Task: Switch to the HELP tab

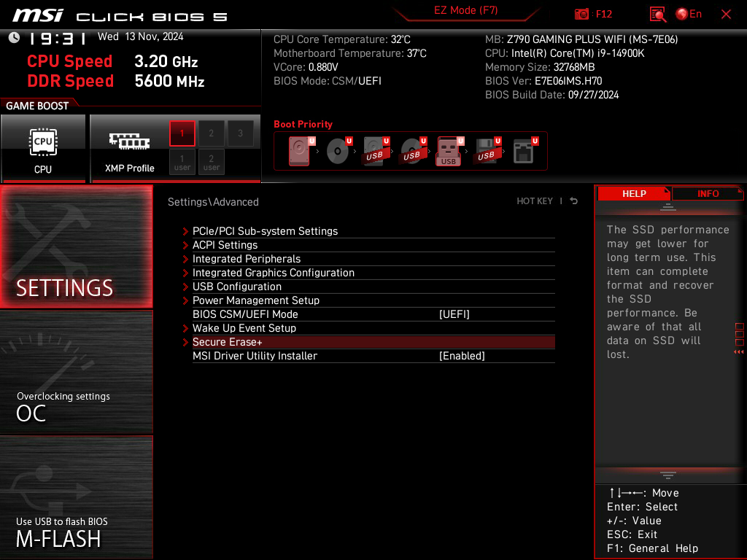Action: pos(634,193)
